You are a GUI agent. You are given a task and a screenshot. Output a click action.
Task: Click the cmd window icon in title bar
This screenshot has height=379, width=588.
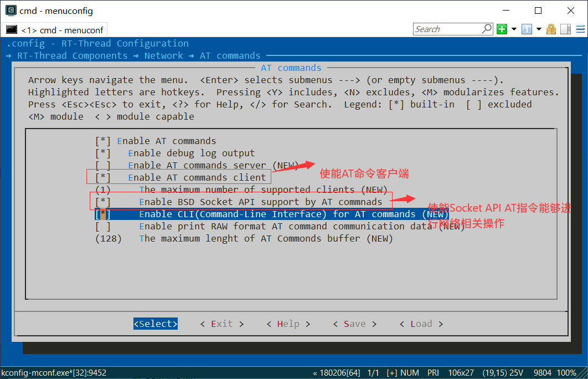(11, 11)
